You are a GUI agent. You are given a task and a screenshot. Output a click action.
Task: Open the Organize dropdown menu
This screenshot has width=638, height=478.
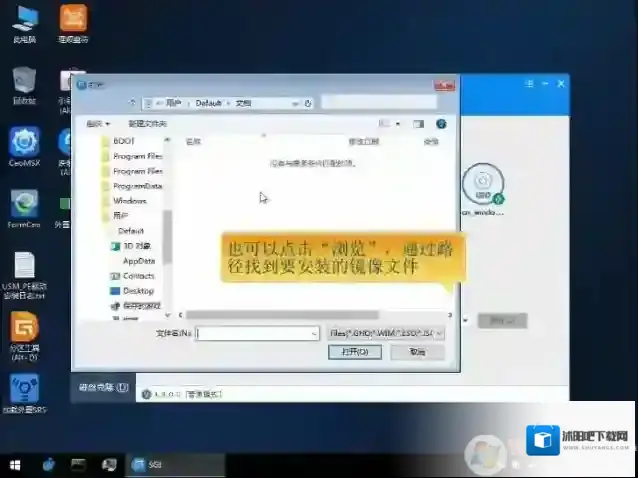click(97, 123)
